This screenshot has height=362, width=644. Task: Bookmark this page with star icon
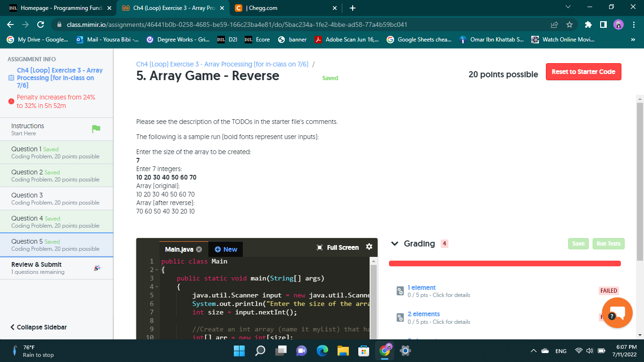pos(570,25)
